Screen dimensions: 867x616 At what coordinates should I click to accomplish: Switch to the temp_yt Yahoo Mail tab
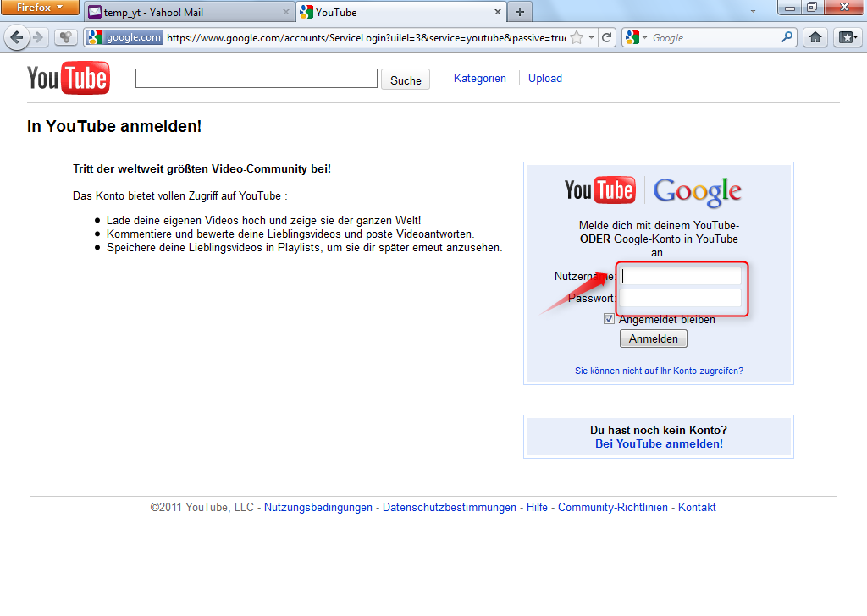186,12
